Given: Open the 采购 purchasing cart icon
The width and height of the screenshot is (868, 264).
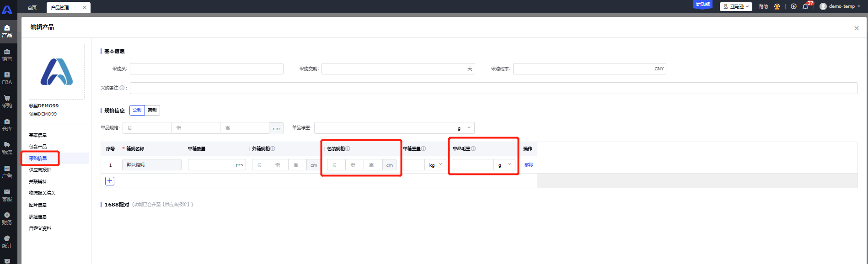Looking at the screenshot, I should point(7,101).
